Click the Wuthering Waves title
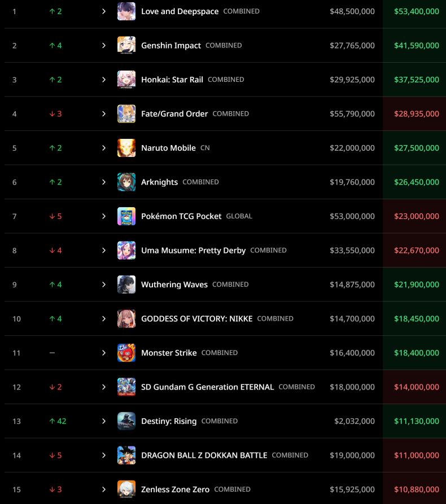446x504 pixels. pos(174,285)
